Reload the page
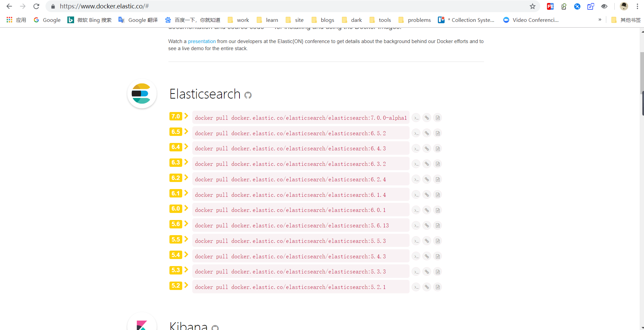This screenshot has width=644, height=330. 36,6
